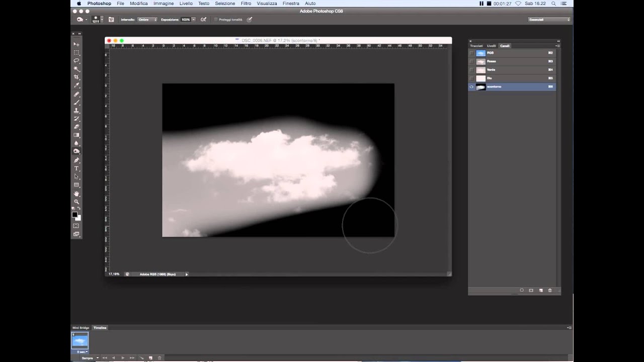Open the Intervallo dropdown

(x=147, y=20)
